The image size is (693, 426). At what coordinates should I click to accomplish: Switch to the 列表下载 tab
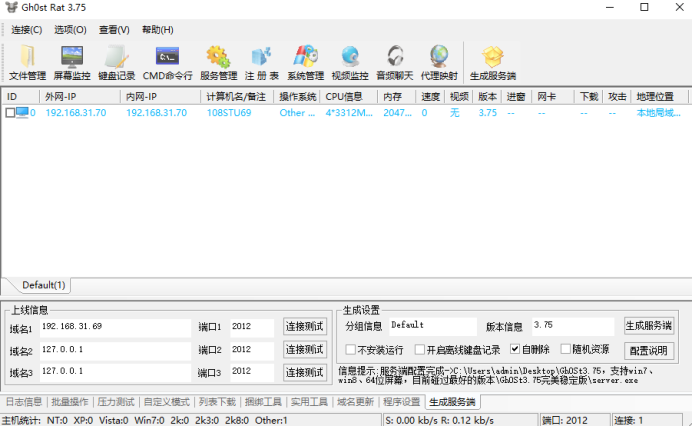pyautogui.click(x=217, y=402)
